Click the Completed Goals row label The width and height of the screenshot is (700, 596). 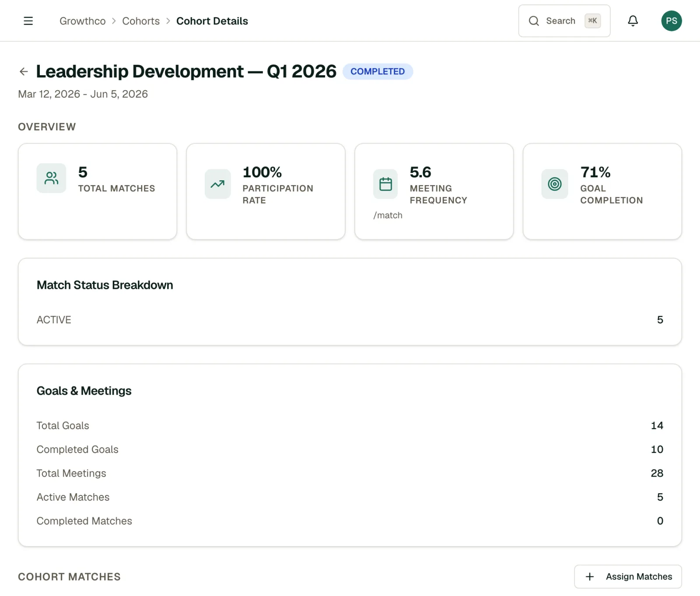pyautogui.click(x=77, y=449)
